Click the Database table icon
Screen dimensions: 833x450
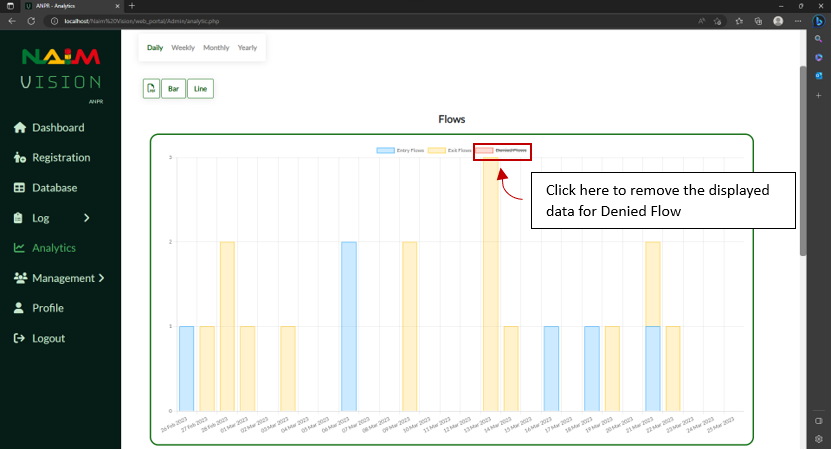(19, 188)
